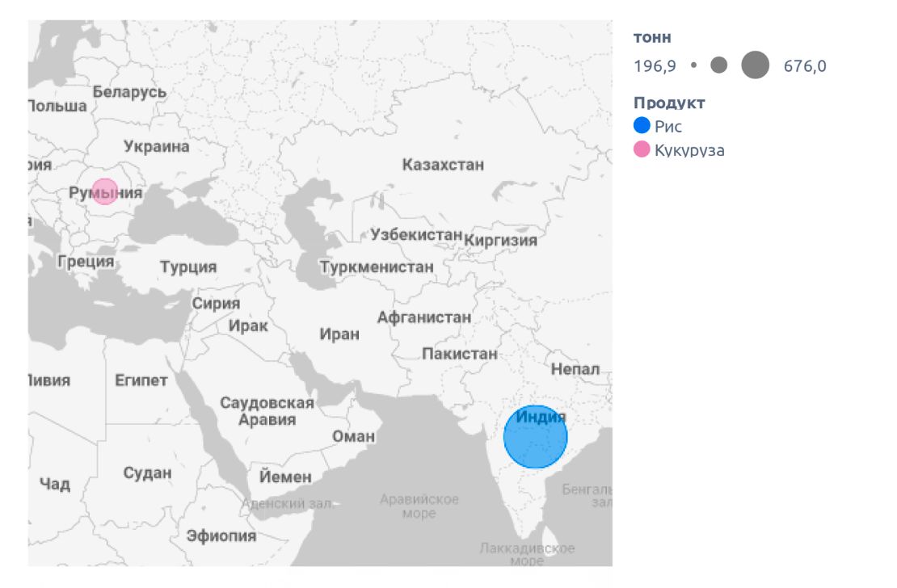The height and width of the screenshot is (588, 897).
Task: Click the 676,0 maximum legend value
Action: (x=805, y=66)
